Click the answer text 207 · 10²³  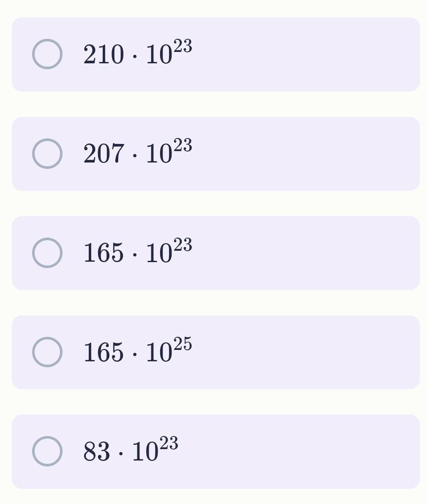(138, 153)
